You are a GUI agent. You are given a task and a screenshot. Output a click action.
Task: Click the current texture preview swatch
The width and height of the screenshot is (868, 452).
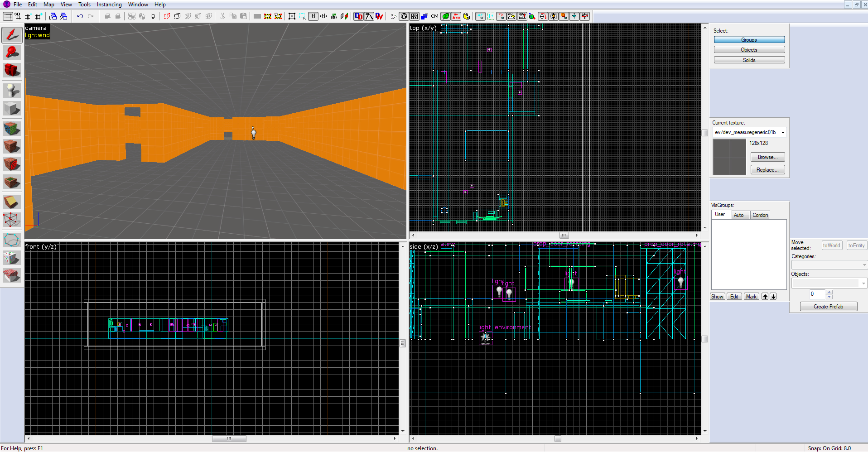pos(729,157)
